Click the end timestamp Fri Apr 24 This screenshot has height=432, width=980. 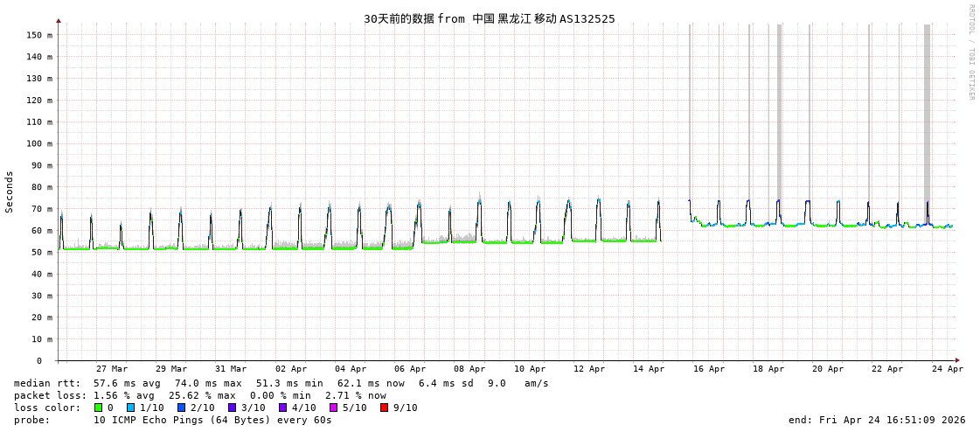pyautogui.click(x=877, y=420)
